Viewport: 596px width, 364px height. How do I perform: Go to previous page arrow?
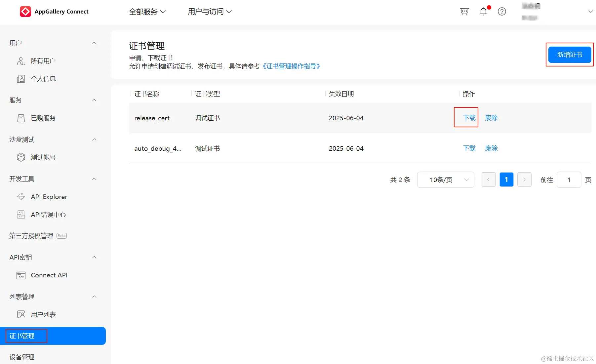(x=489, y=180)
